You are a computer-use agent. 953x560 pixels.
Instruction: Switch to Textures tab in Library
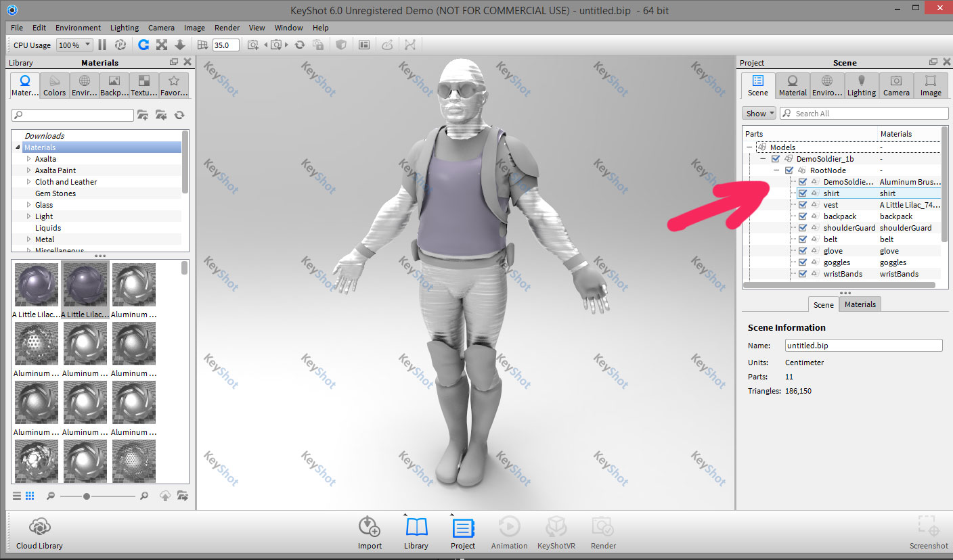[x=143, y=86]
